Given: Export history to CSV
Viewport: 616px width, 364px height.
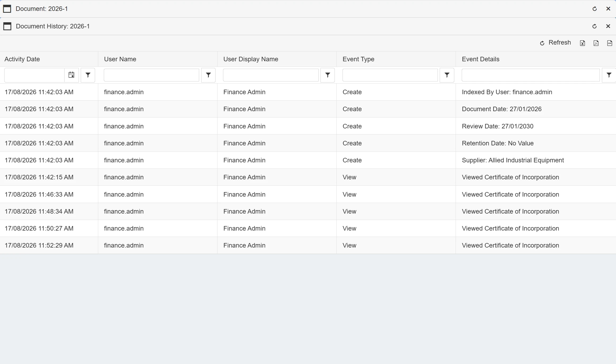Looking at the screenshot, I should [x=610, y=43].
